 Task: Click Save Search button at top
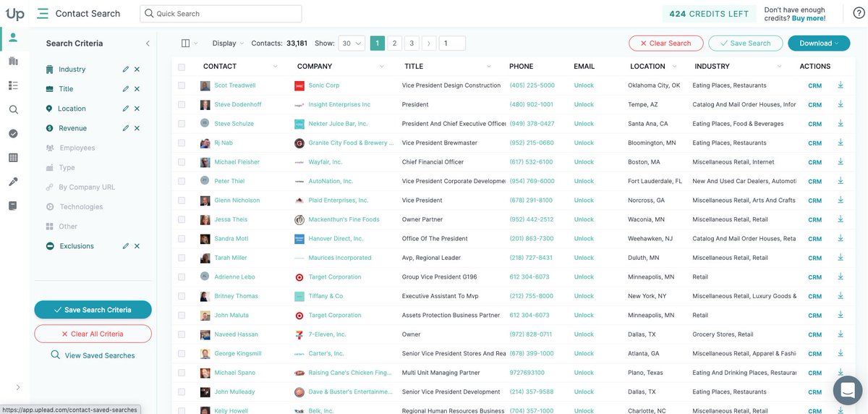point(745,43)
